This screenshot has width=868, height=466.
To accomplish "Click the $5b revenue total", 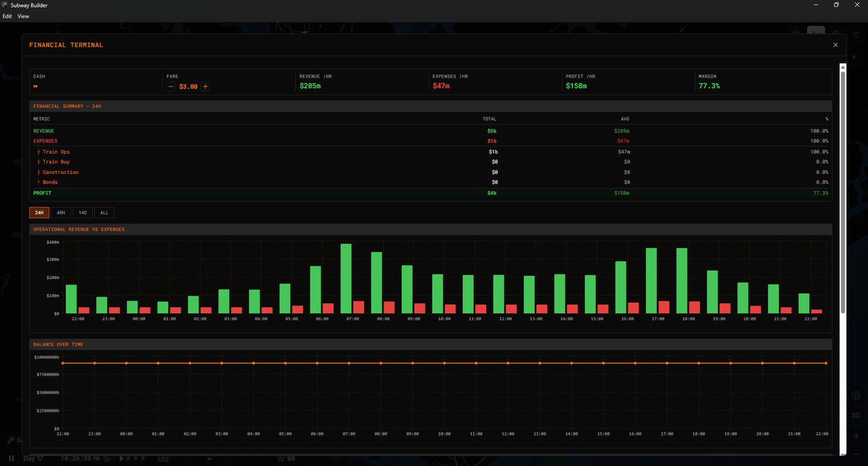I will pos(491,131).
